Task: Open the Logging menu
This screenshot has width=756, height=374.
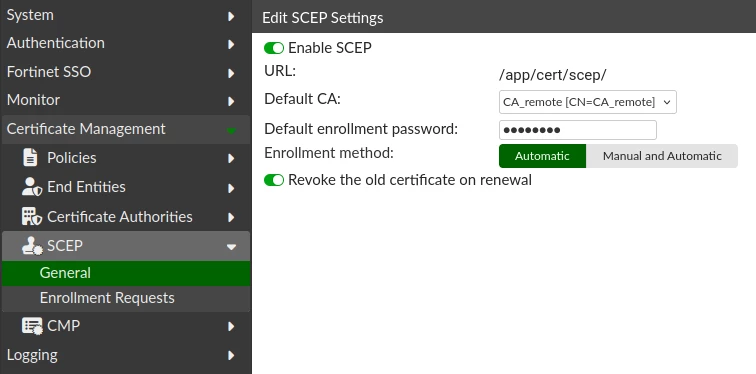Action: tap(126, 355)
